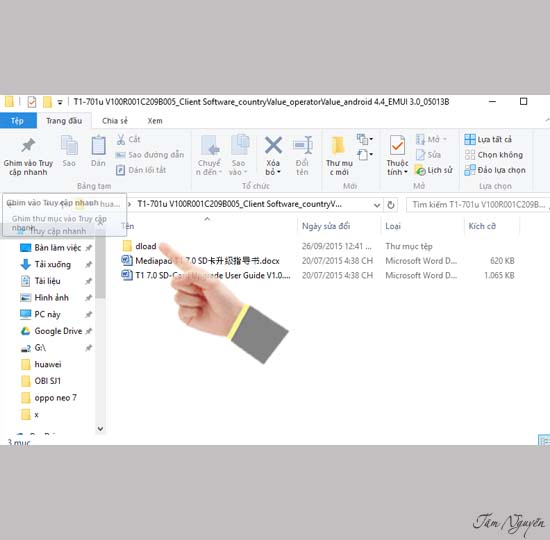This screenshot has height=540, width=550.
Task: Sort by the Tên column header
Action: tap(128, 226)
